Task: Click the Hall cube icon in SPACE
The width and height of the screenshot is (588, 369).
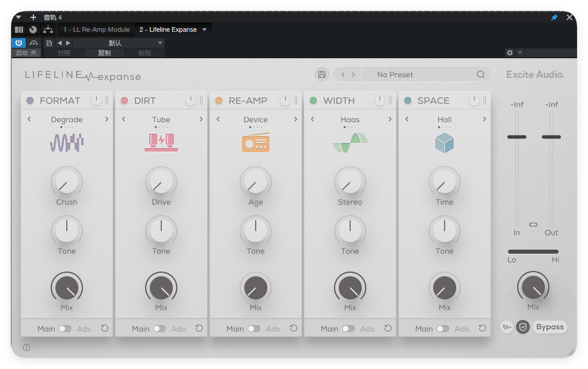Action: [x=445, y=143]
